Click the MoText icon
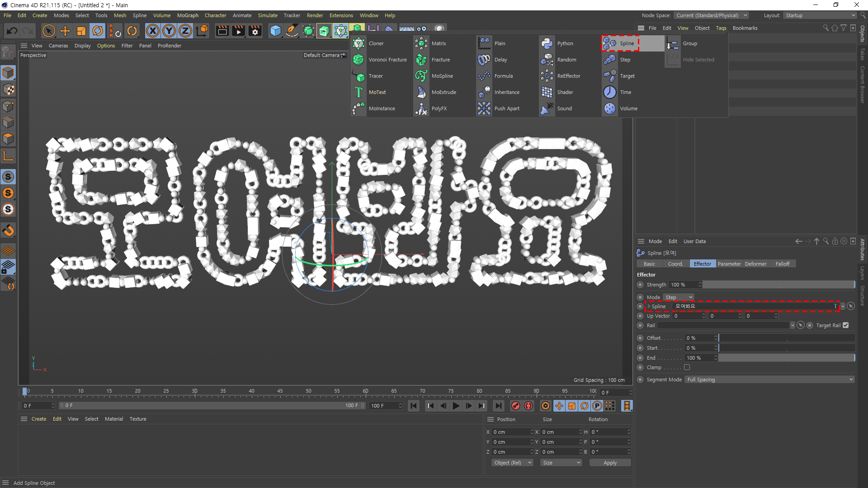Screen dimensions: 868x488 point(359,92)
